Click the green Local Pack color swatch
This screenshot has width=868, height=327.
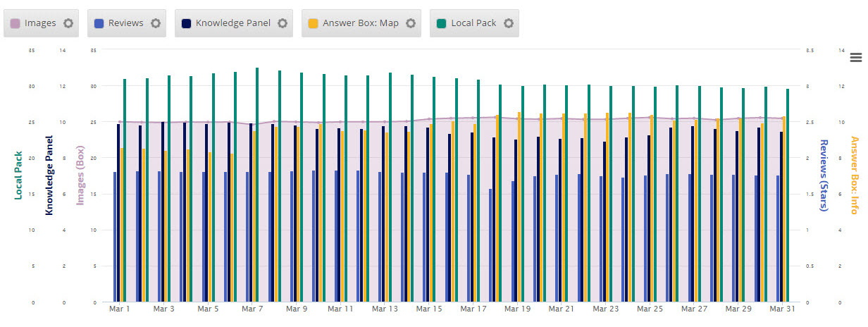[x=441, y=23]
